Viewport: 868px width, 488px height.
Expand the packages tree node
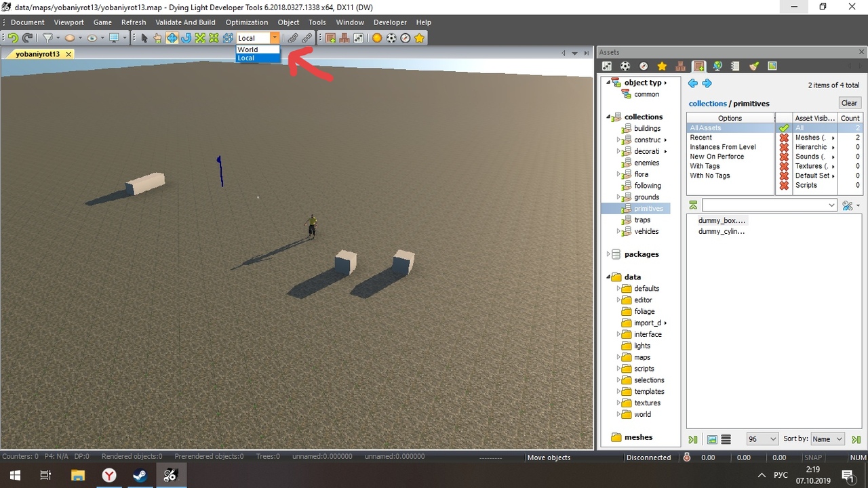608,254
